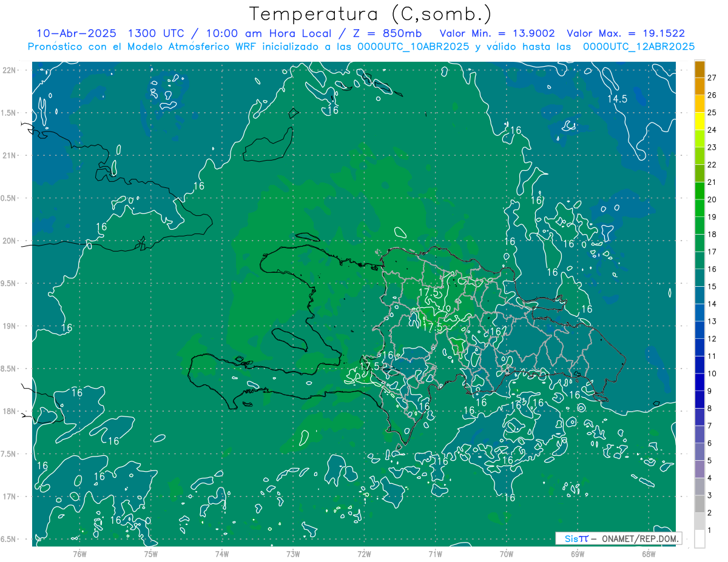The width and height of the screenshot is (728, 562).
Task: Click the '20' value on the color scale
Action: click(712, 199)
